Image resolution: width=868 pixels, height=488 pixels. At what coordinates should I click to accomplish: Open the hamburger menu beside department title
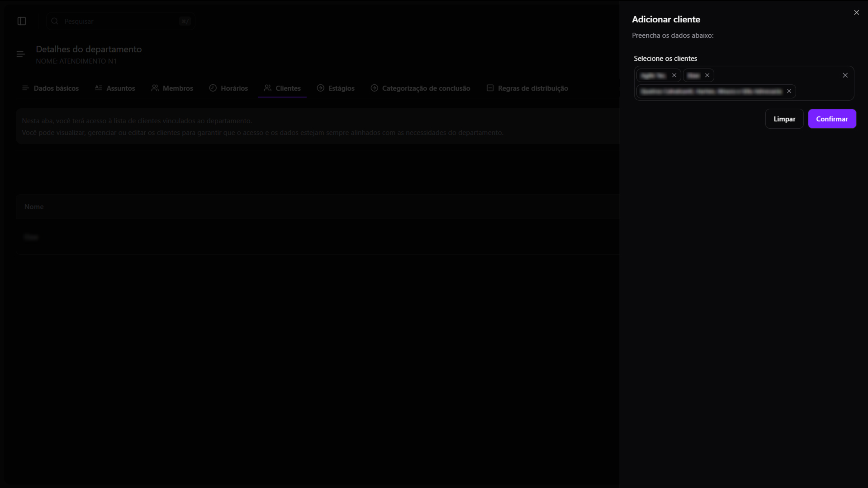click(x=21, y=54)
